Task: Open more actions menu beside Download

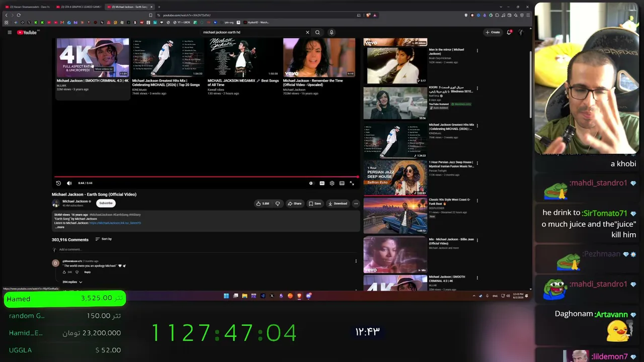Action: (x=356, y=204)
